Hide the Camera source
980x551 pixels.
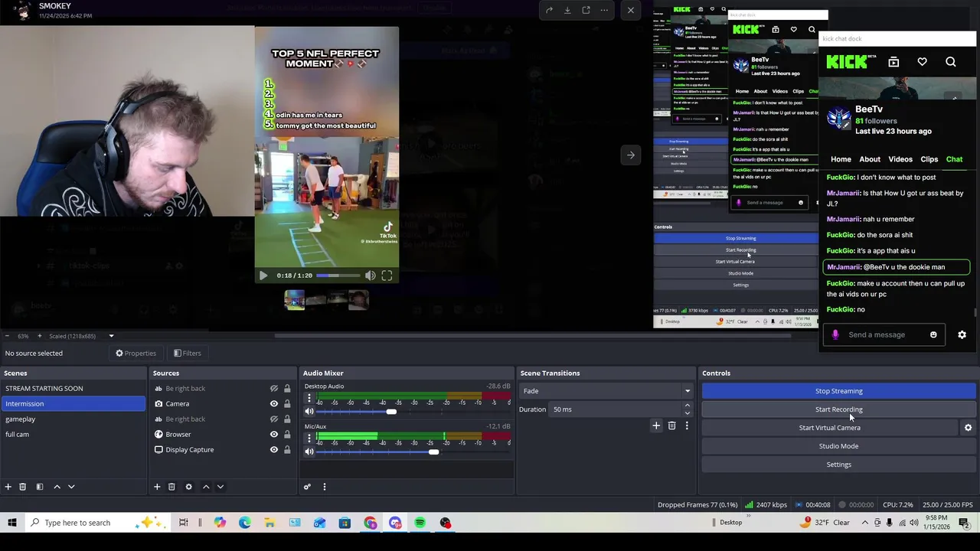click(x=274, y=404)
